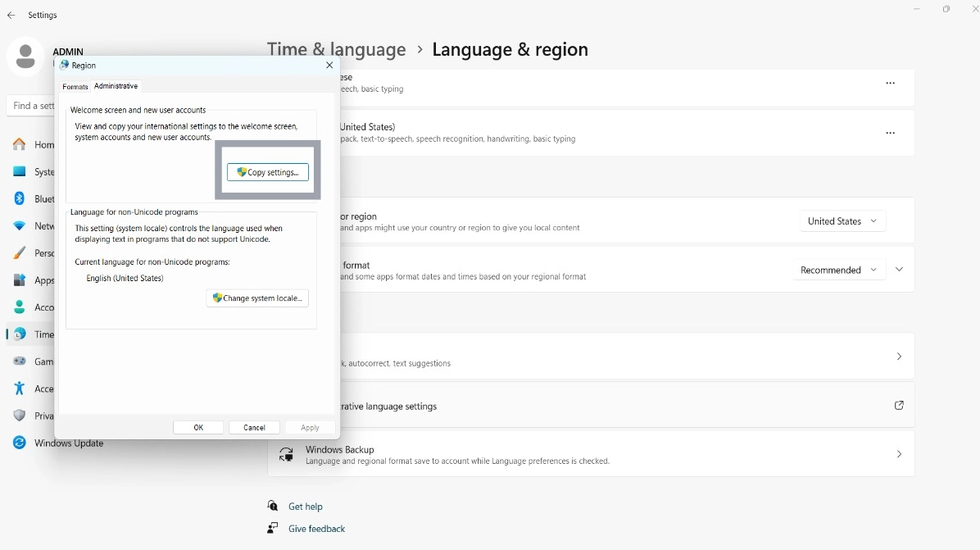Click the Copy settings button
This screenshot has width=980, height=550.
[268, 172]
